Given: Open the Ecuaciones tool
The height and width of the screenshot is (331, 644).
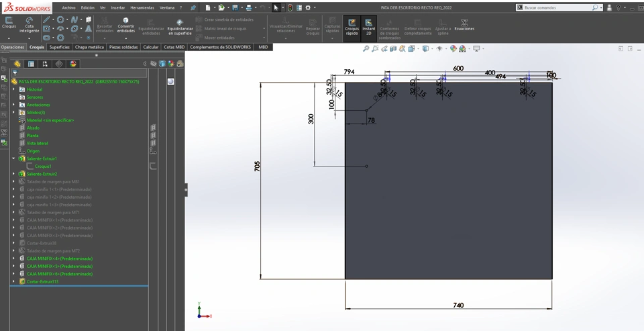Looking at the screenshot, I should tap(464, 25).
